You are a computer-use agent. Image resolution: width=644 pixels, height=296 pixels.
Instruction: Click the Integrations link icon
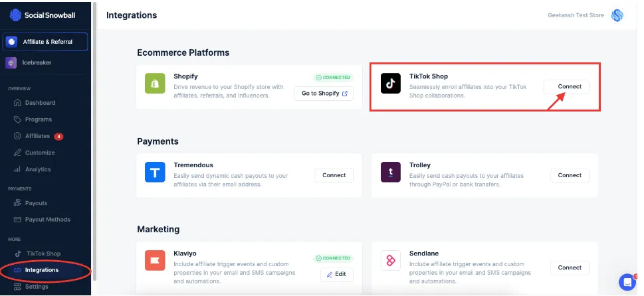tap(17, 270)
